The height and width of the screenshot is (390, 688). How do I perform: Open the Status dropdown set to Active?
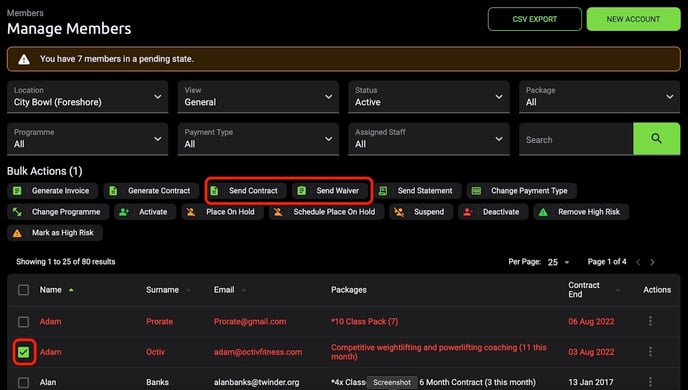click(429, 97)
